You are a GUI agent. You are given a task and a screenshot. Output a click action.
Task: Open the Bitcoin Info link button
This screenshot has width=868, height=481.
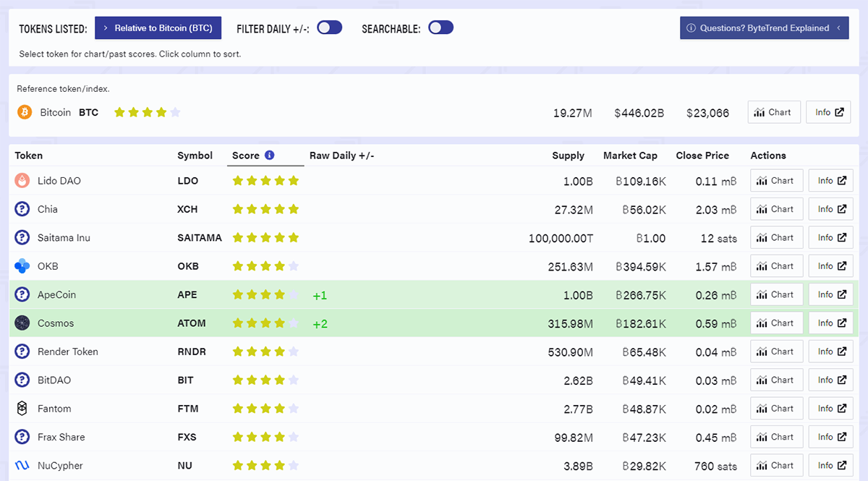tap(828, 112)
